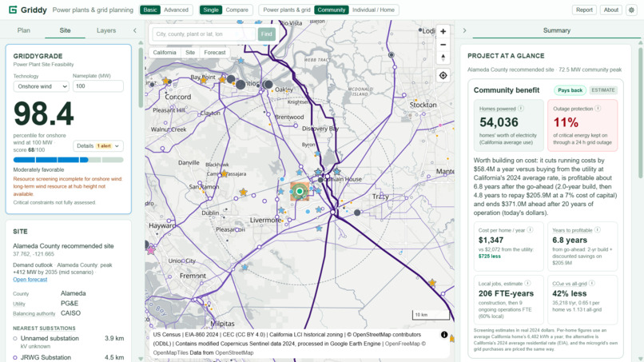The width and height of the screenshot is (644, 362).
Task: Click the orange star marker near Camp Tassajara
Action: 225,174
